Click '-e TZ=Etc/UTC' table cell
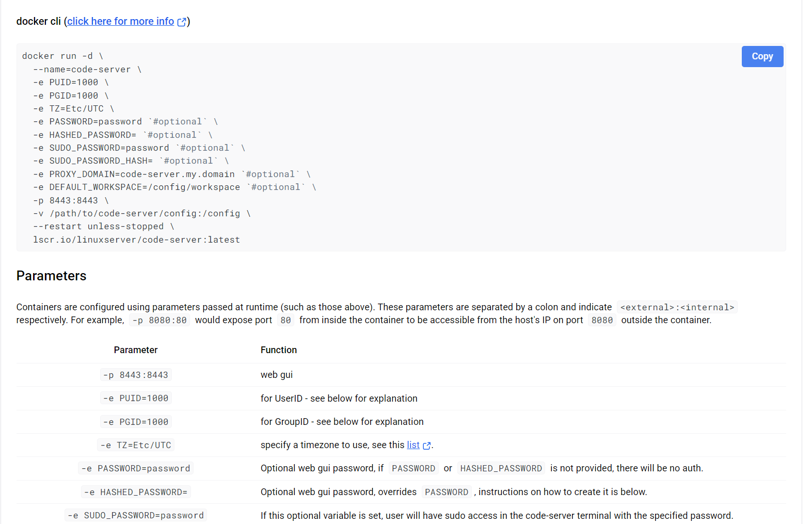The image size is (812, 524). click(136, 445)
